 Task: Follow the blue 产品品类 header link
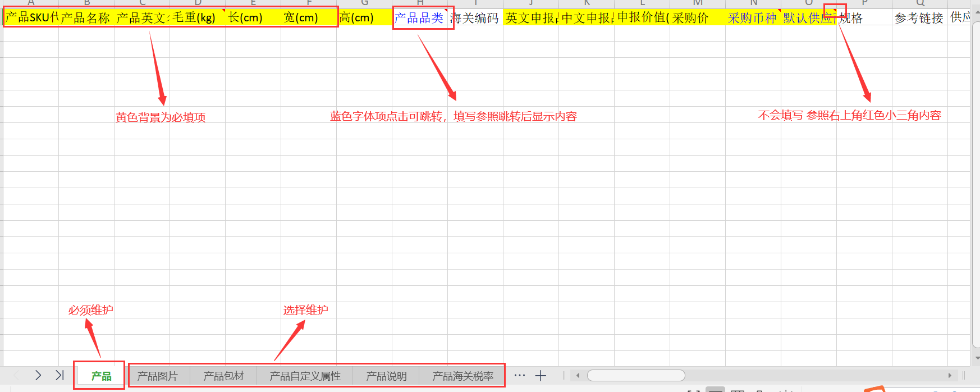(419, 18)
